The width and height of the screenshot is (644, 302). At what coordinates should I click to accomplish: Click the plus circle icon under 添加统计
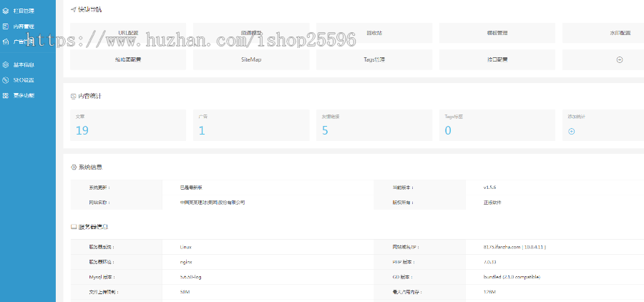[x=571, y=132]
